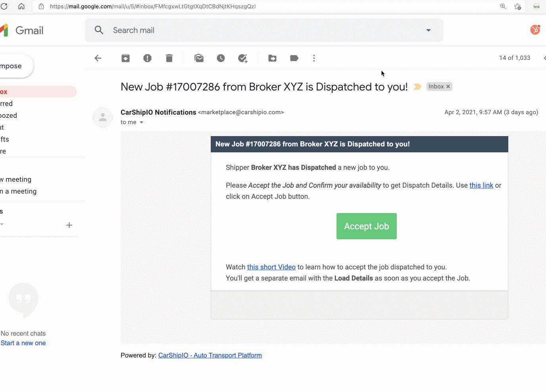Go back to inbox with back arrow

[x=98, y=58]
